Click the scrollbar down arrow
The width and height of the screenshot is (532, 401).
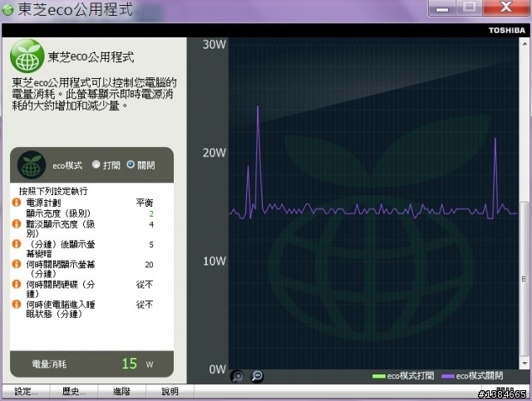[525, 363]
